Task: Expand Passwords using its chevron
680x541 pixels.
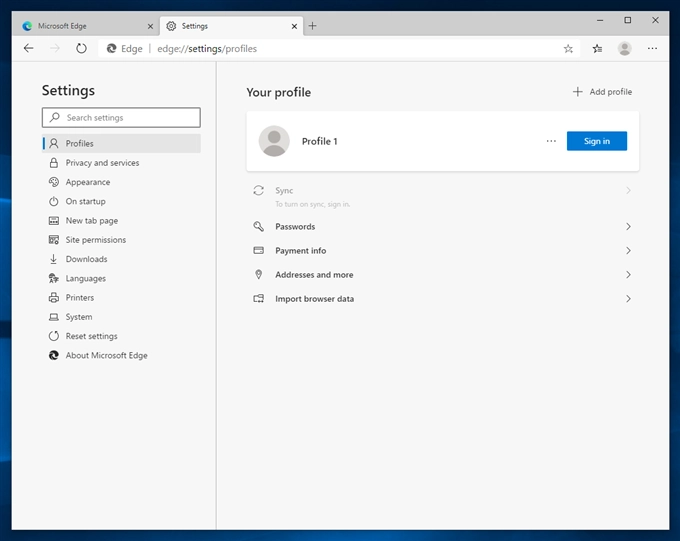Action: (628, 226)
